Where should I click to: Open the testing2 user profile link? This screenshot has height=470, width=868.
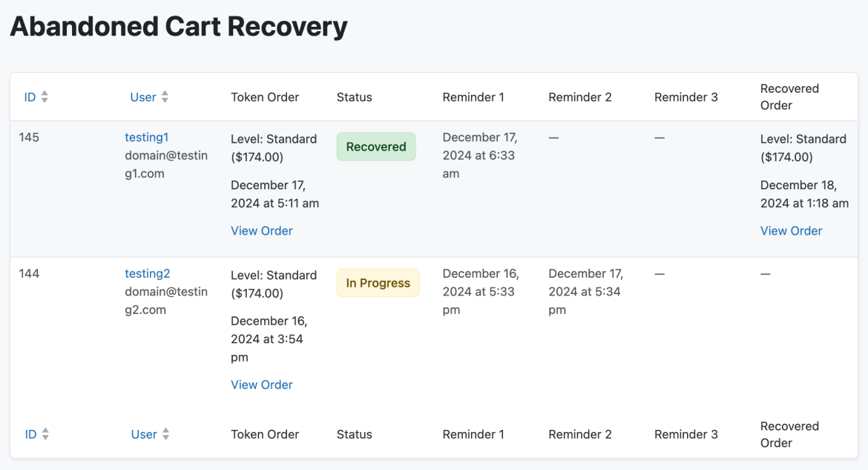click(x=147, y=273)
